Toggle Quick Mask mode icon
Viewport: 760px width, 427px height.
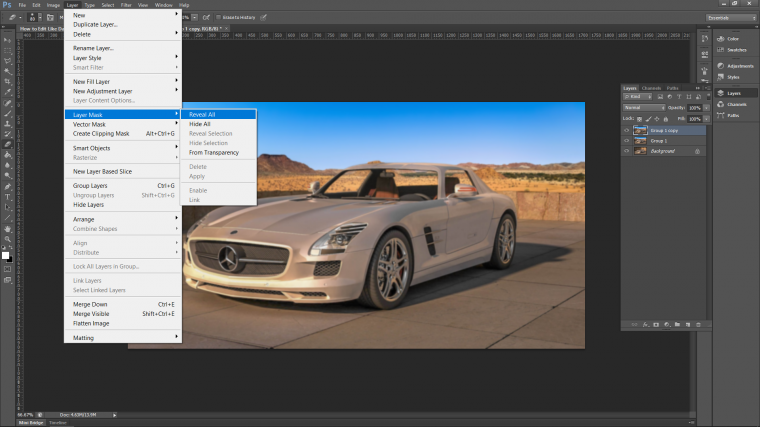pyautogui.click(x=7, y=269)
